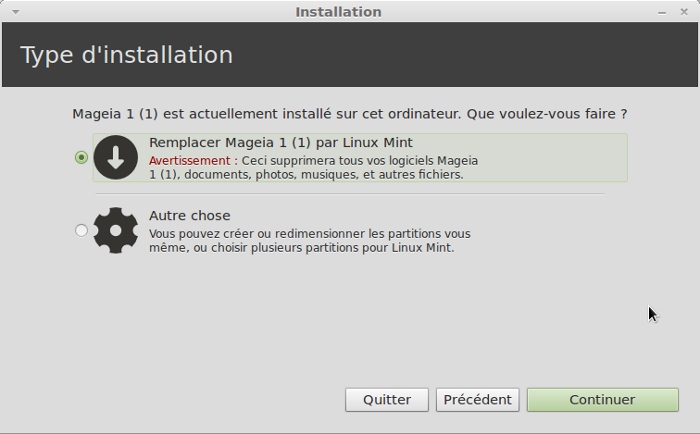
Task: Proceed with the Continuer button
Action: tap(602, 399)
